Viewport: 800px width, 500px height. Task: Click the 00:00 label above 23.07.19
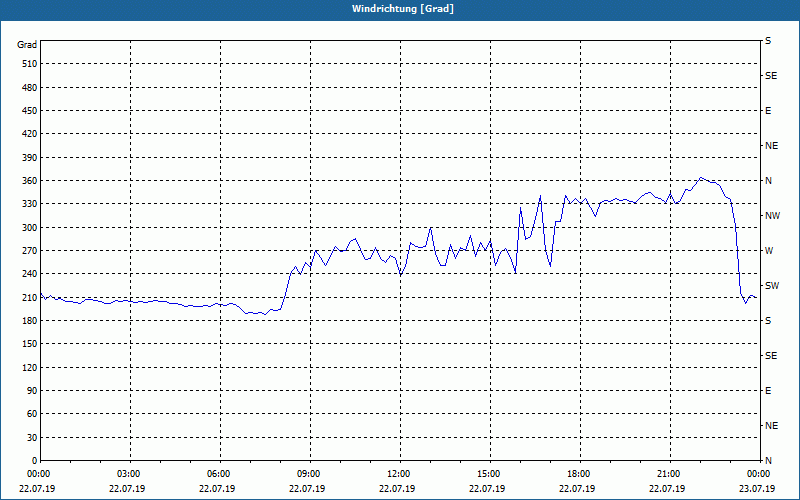[758, 474]
